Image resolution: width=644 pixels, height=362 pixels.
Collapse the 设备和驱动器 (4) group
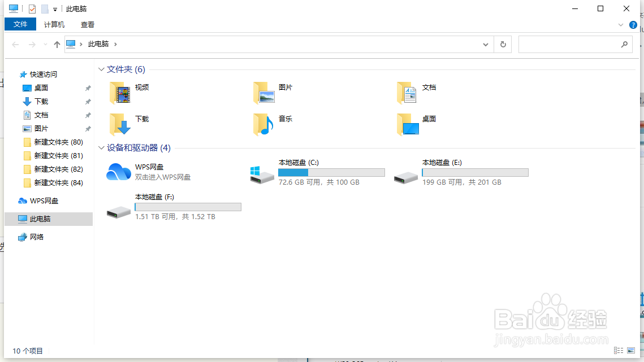101,148
